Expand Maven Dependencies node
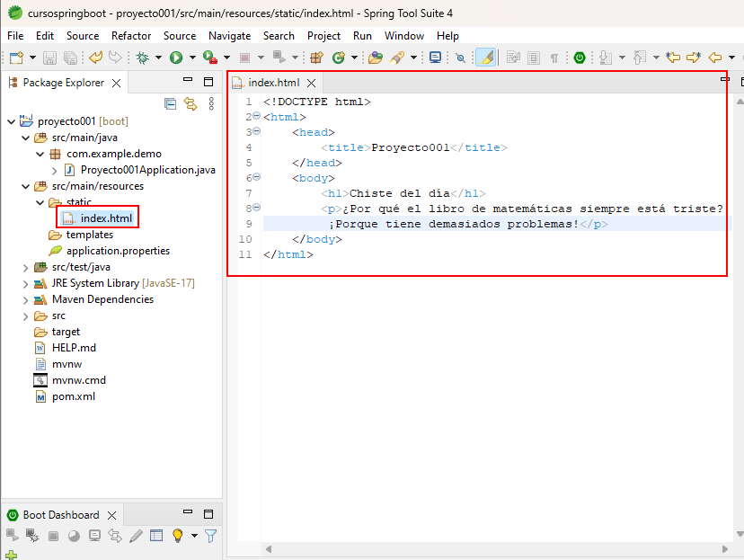744x560 pixels. [26, 300]
